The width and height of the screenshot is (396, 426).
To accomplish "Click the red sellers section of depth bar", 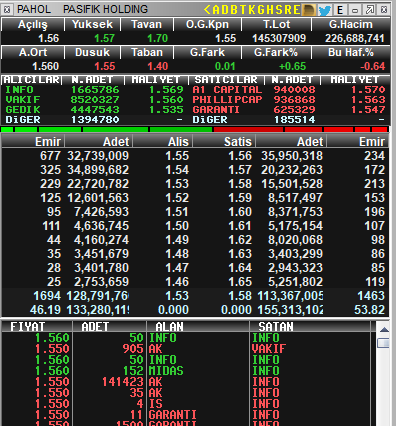I will point(300,129).
